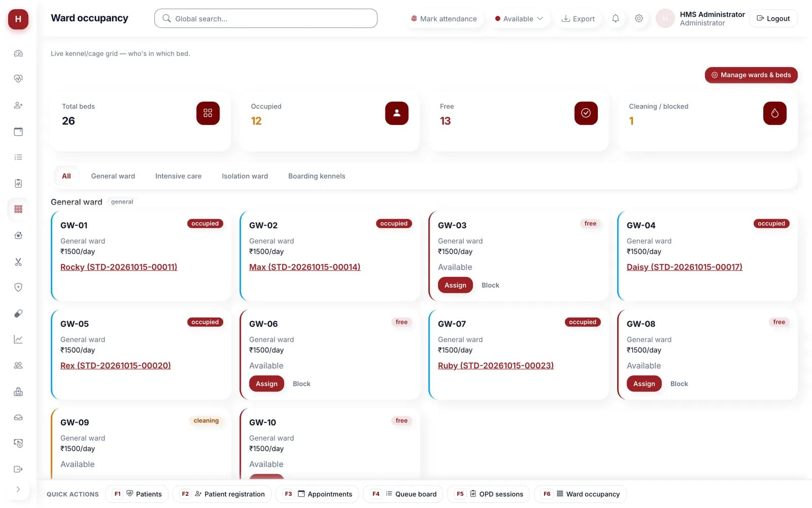Open the Available status dropdown
812x508 pixels.
click(x=519, y=19)
